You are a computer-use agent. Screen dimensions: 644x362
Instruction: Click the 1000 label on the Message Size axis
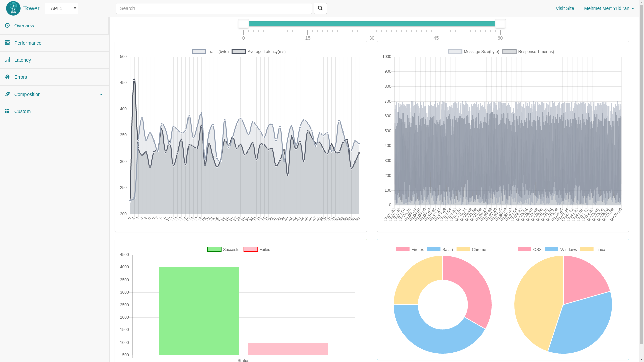click(x=387, y=57)
